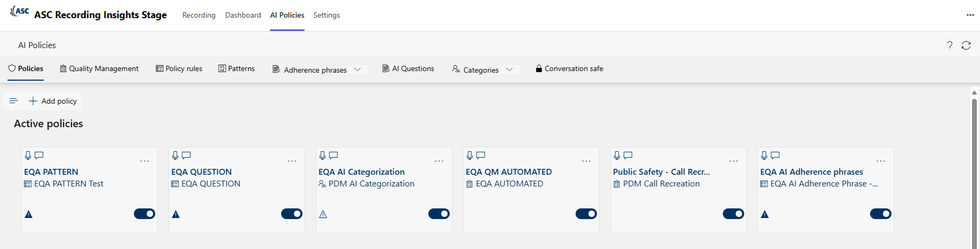Viewport: 980px width, 249px height.
Task: Click microphone icon on EQA AI Categorization card
Action: [323, 155]
